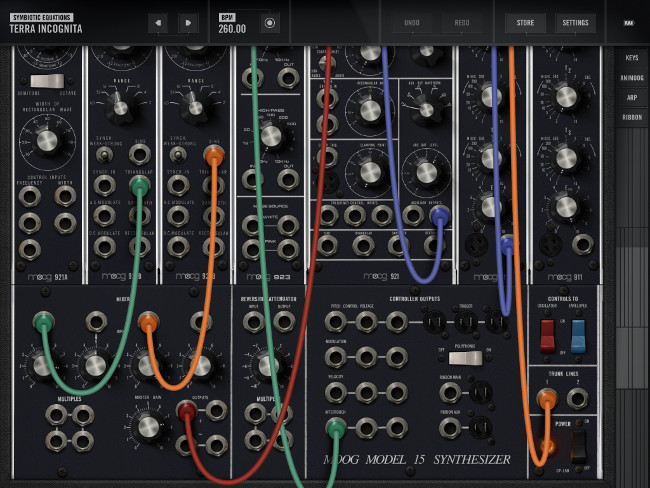This screenshot has width=650, height=488.
Task: Click the red plug on the mixer outputs jack
Action: pyautogui.click(x=186, y=408)
